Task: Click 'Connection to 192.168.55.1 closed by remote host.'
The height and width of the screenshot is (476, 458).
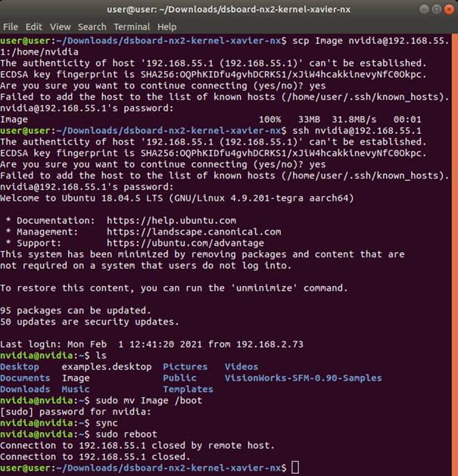Action: (138, 445)
